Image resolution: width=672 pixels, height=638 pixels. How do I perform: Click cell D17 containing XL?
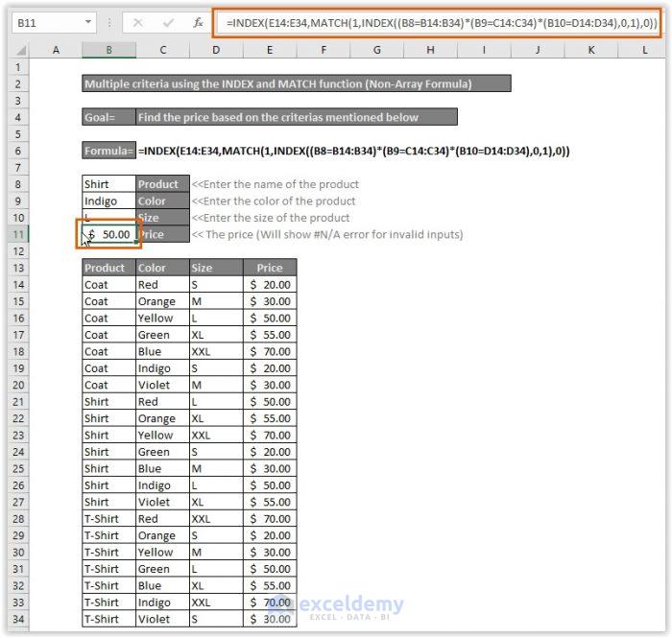216,335
